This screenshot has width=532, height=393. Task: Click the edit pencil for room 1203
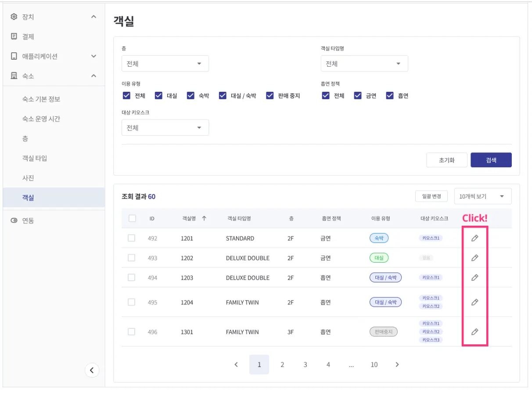pos(474,278)
